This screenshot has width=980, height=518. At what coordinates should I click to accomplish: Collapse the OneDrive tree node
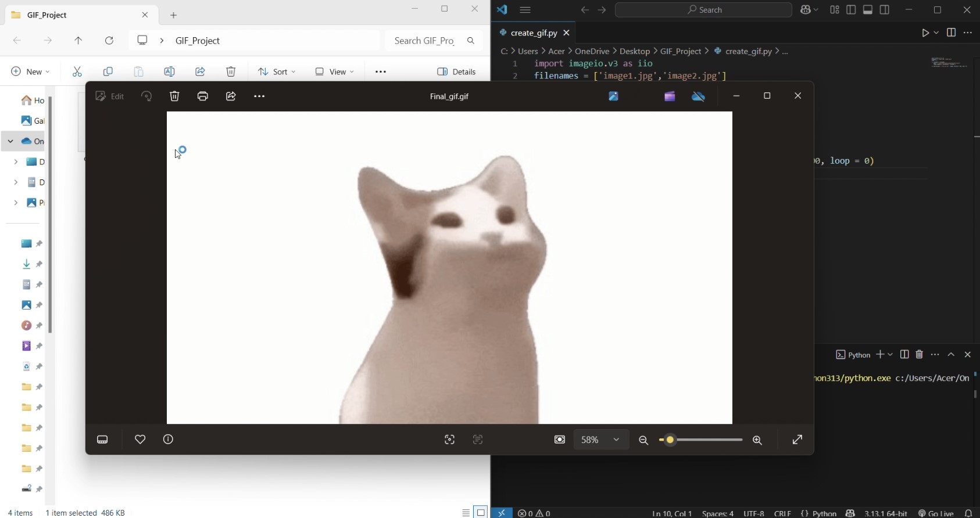[10, 141]
